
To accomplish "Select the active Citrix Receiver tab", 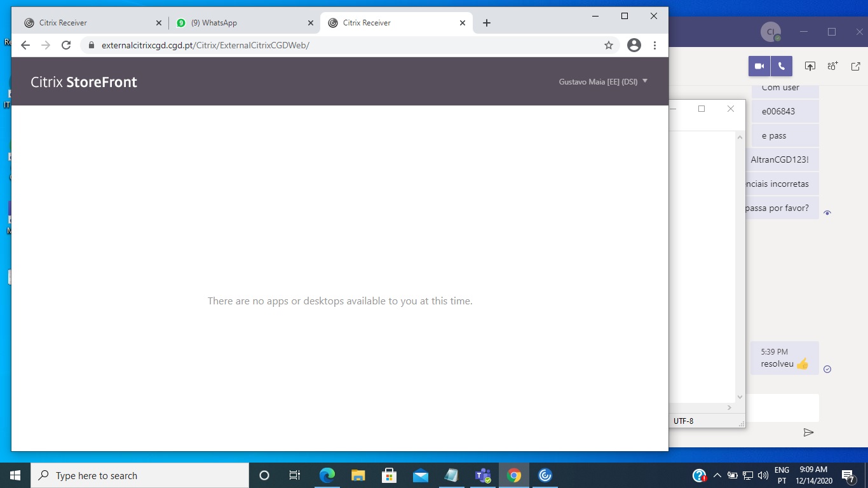I will [x=397, y=23].
